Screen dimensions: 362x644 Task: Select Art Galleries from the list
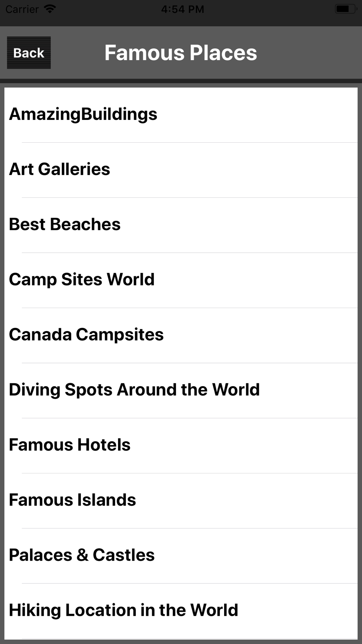[x=181, y=170]
